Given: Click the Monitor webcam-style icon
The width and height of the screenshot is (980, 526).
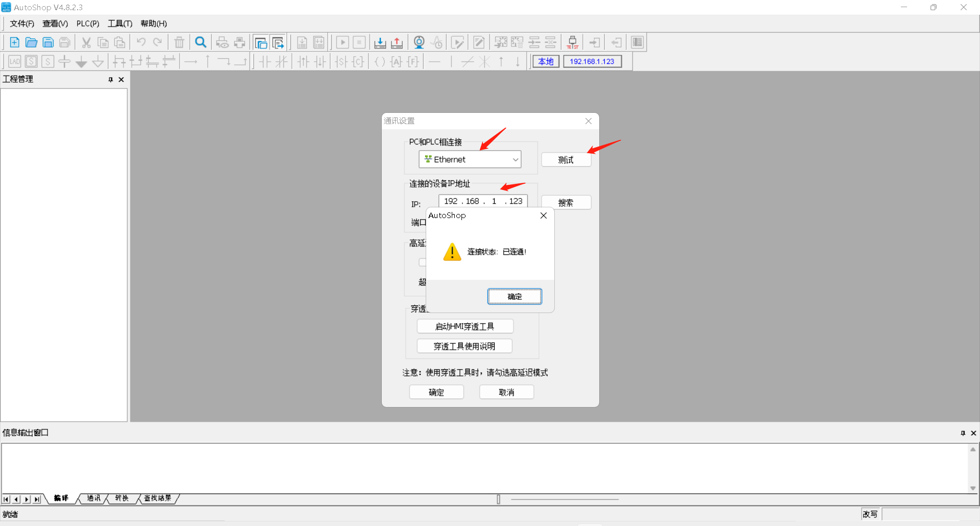Looking at the screenshot, I should point(419,42).
